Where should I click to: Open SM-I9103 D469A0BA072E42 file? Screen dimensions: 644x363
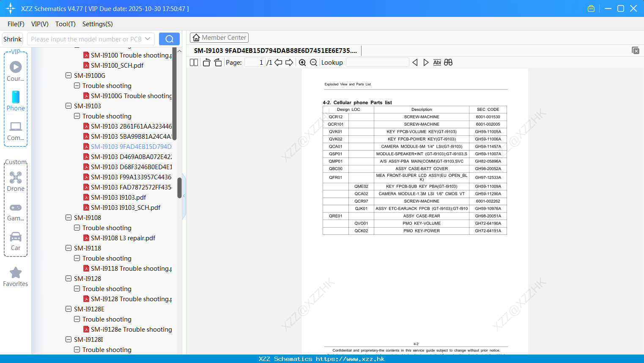pyautogui.click(x=132, y=157)
